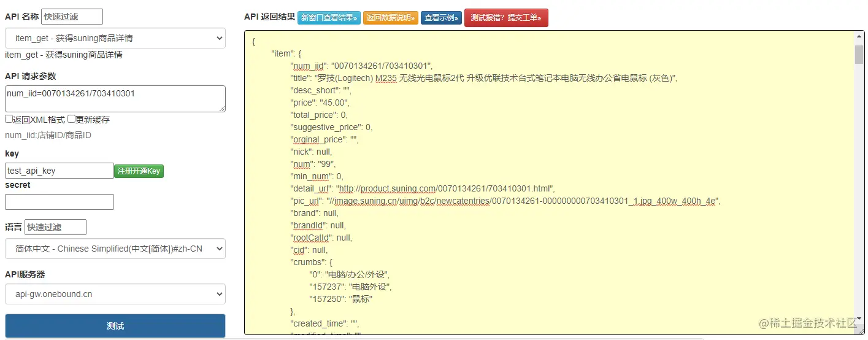Image resolution: width=868 pixels, height=340 pixels.
Task: Click the green 注册开通Key button
Action: (139, 171)
